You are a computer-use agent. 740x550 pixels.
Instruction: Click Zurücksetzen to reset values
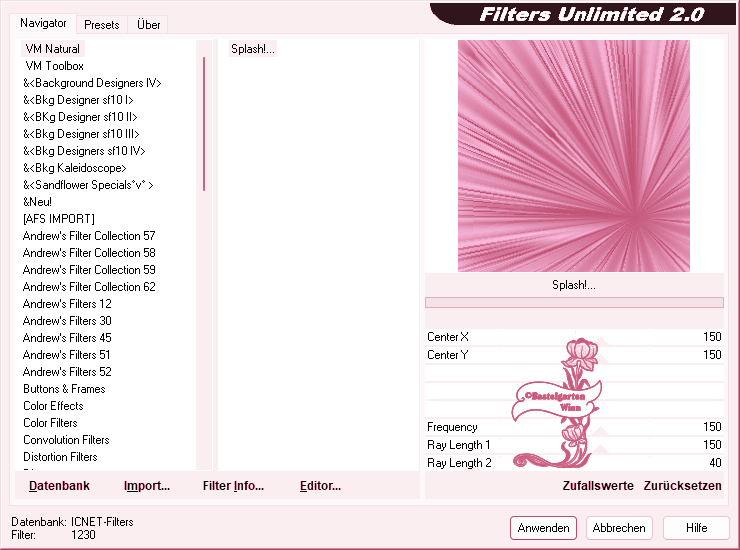(x=682, y=486)
